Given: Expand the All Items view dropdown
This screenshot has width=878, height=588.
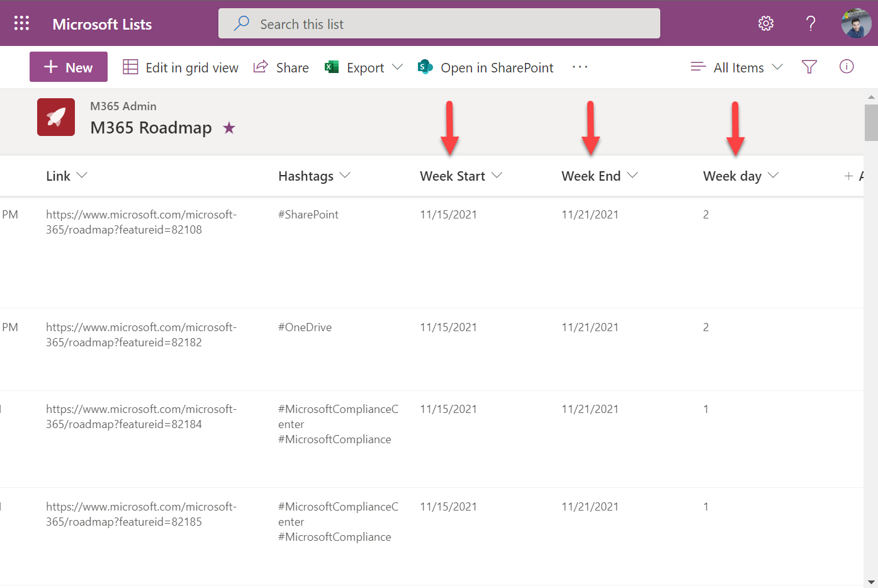Looking at the screenshot, I should [x=779, y=67].
